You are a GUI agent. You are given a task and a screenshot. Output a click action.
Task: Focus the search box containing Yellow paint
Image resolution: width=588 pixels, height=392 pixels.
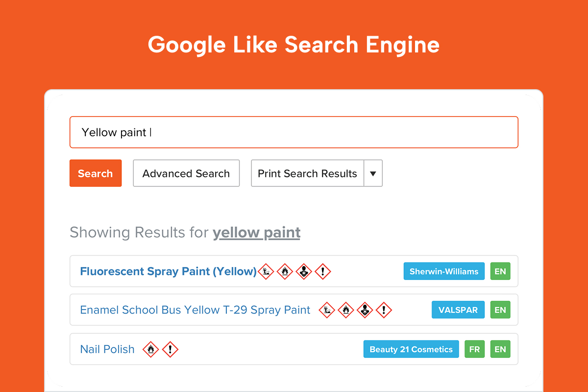pyautogui.click(x=294, y=132)
